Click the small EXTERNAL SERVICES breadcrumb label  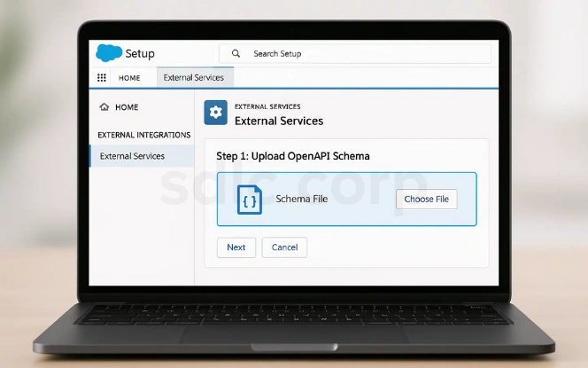267,106
